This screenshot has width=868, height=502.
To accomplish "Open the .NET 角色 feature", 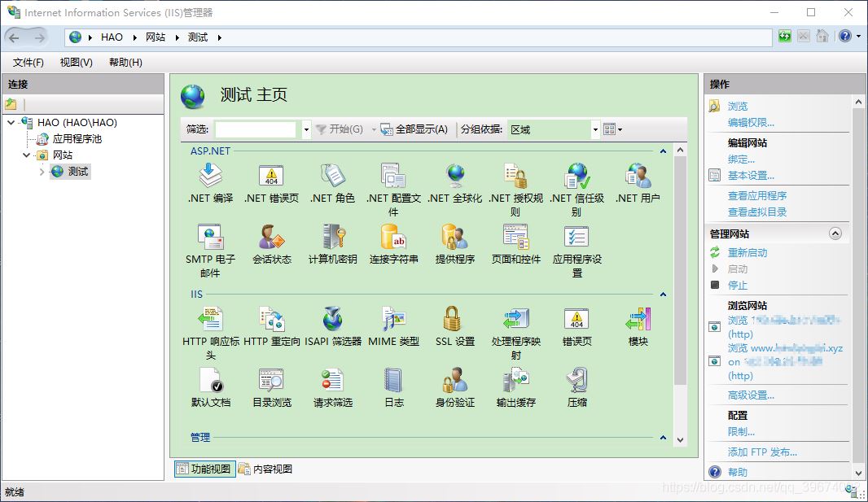I will pyautogui.click(x=333, y=183).
